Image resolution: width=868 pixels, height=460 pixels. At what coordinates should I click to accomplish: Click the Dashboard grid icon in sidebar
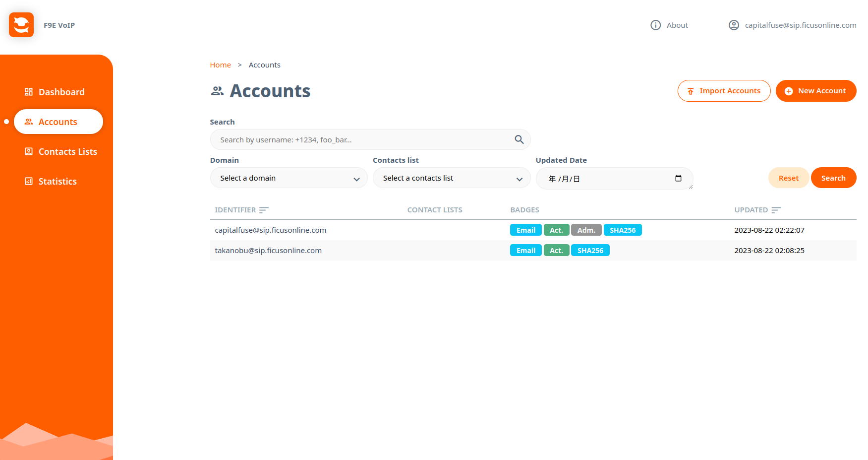tap(29, 92)
